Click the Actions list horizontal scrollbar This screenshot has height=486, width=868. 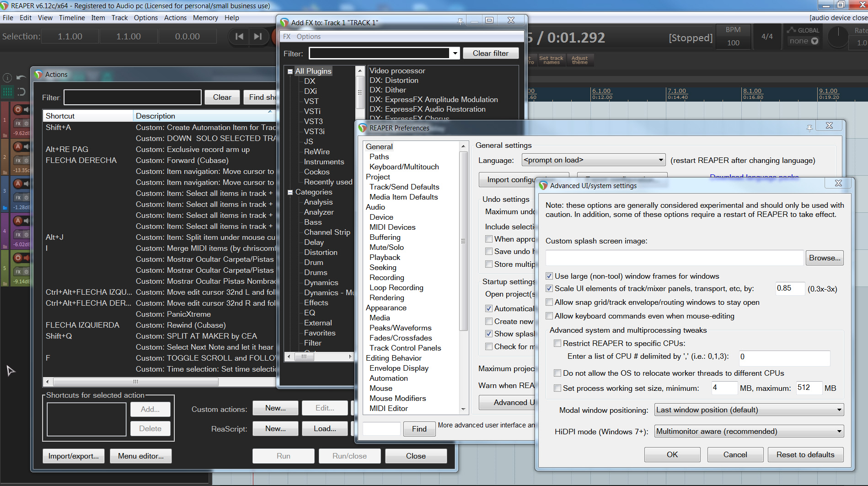(x=136, y=381)
